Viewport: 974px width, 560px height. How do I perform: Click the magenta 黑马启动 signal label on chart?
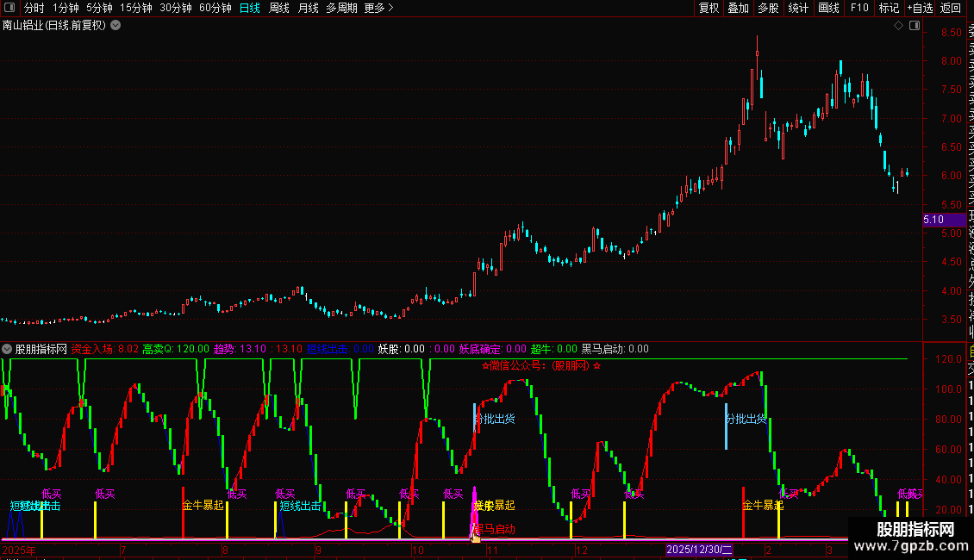495,530
